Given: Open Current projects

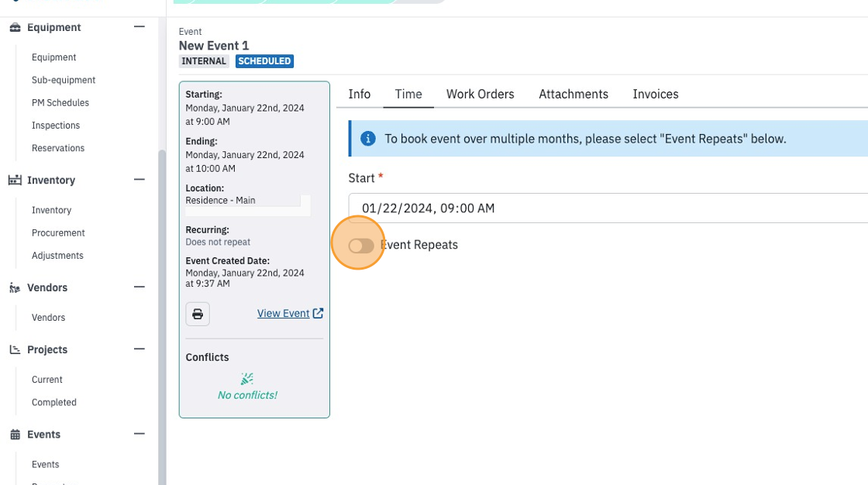Looking at the screenshot, I should tap(47, 380).
